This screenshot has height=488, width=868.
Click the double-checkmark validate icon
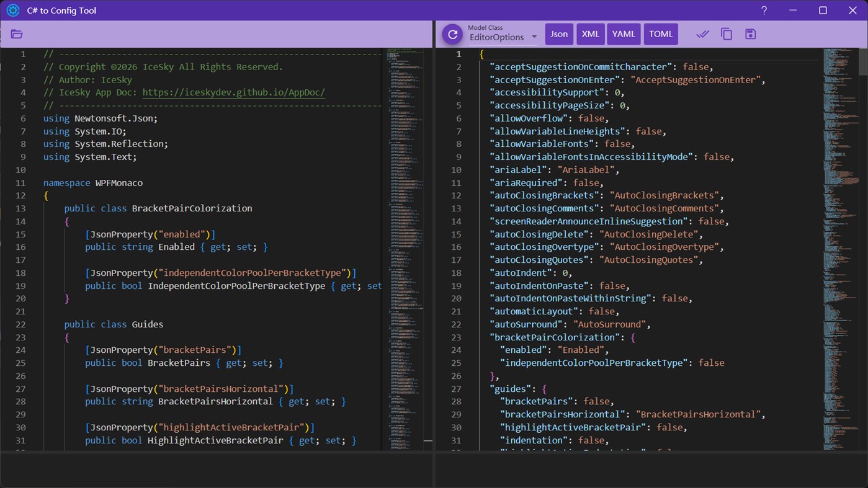(x=702, y=34)
